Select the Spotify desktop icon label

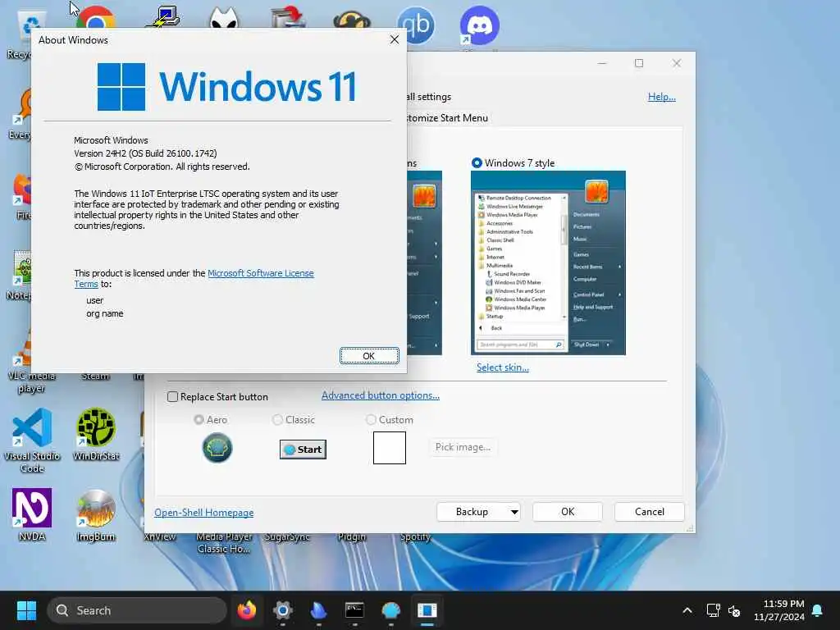415,536
